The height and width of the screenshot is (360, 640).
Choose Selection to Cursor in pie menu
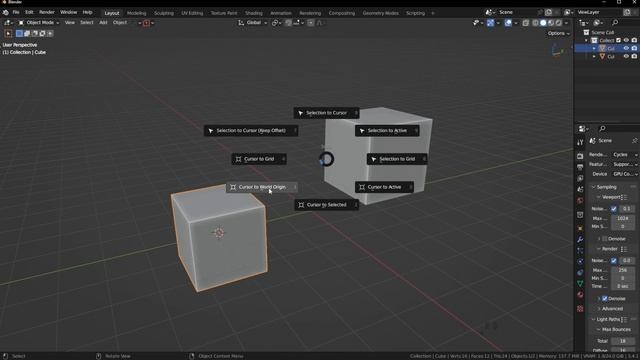point(326,113)
